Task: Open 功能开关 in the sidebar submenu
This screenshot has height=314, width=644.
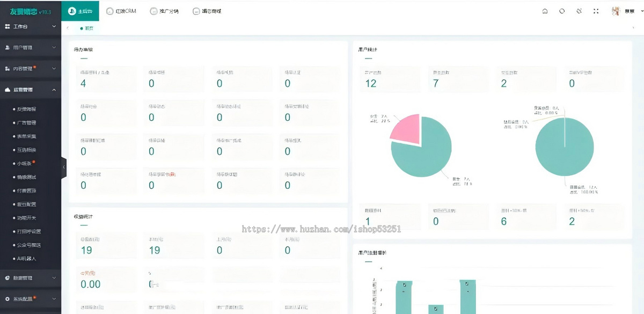Action: pos(27,218)
